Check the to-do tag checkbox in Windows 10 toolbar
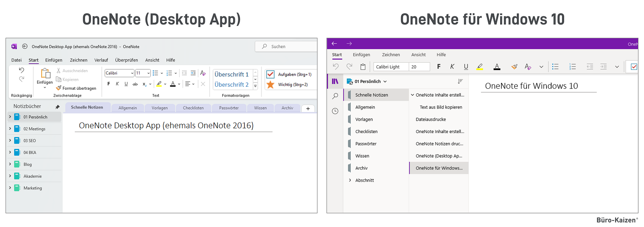This screenshot has height=227, width=644. (634, 67)
